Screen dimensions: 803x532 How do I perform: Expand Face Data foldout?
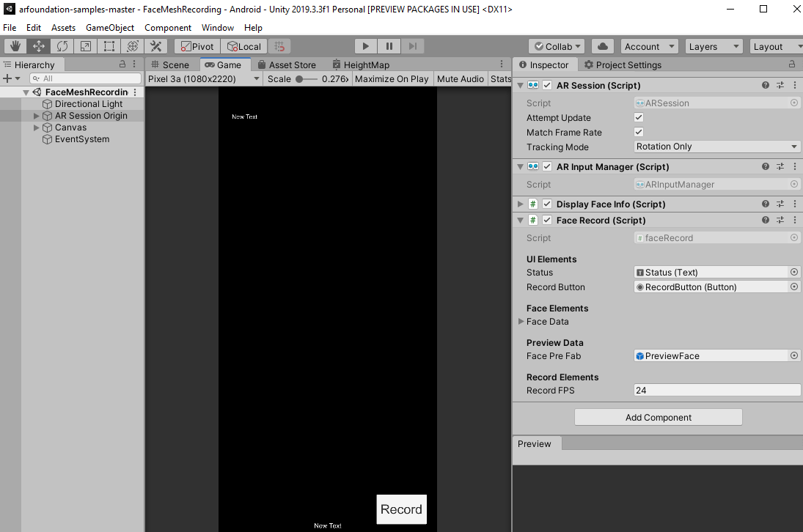(x=521, y=321)
